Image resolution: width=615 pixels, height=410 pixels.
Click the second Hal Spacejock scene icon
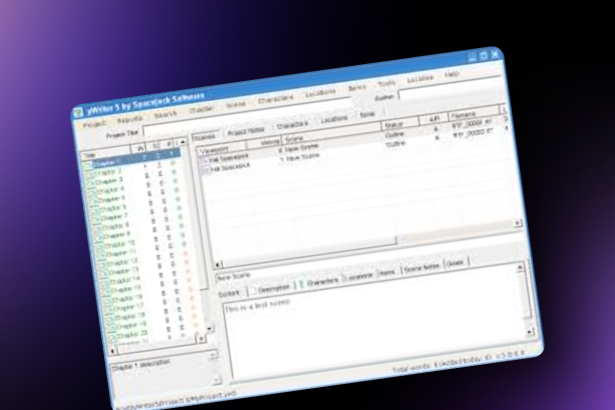pyautogui.click(x=204, y=170)
